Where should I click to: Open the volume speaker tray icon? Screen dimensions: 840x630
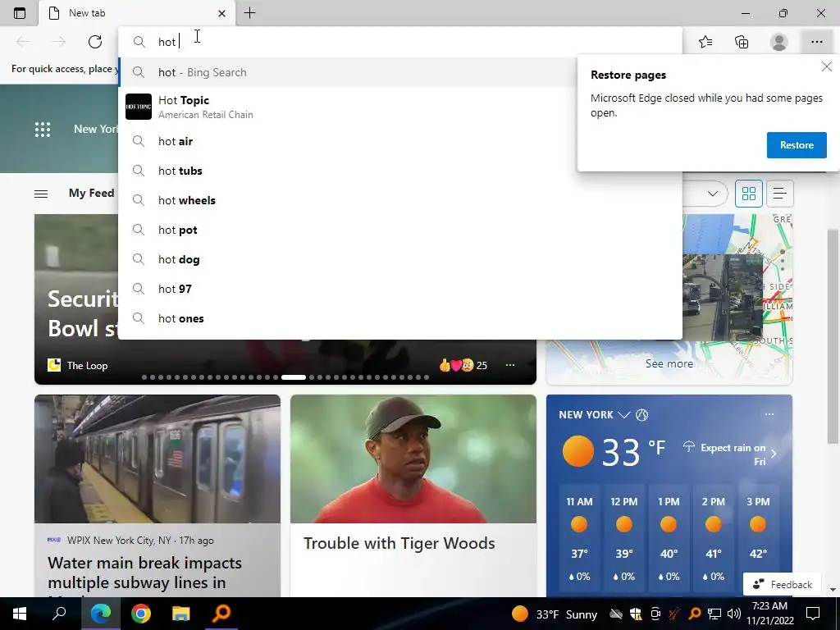click(734, 614)
